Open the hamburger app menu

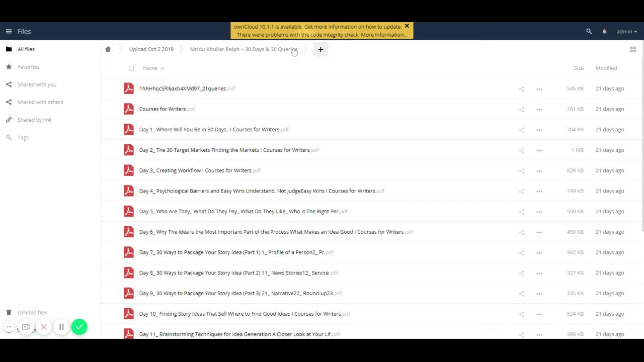[9, 31]
